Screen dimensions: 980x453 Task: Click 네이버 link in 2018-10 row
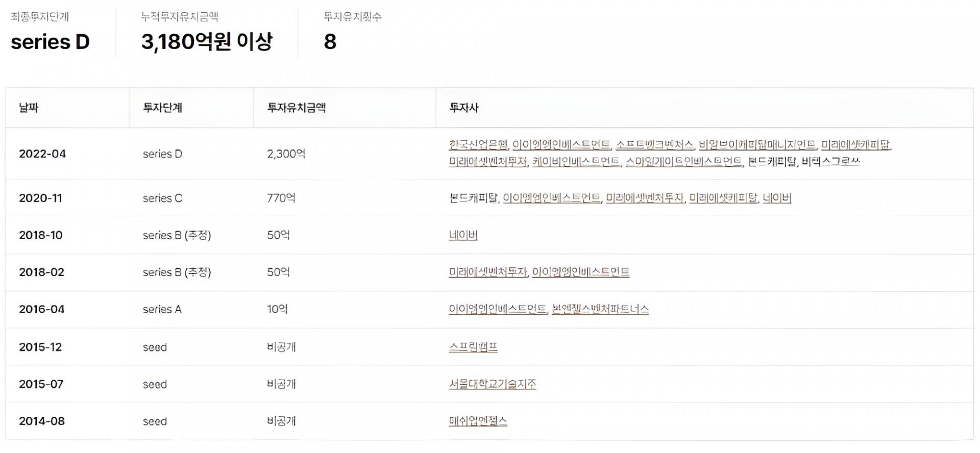point(463,235)
